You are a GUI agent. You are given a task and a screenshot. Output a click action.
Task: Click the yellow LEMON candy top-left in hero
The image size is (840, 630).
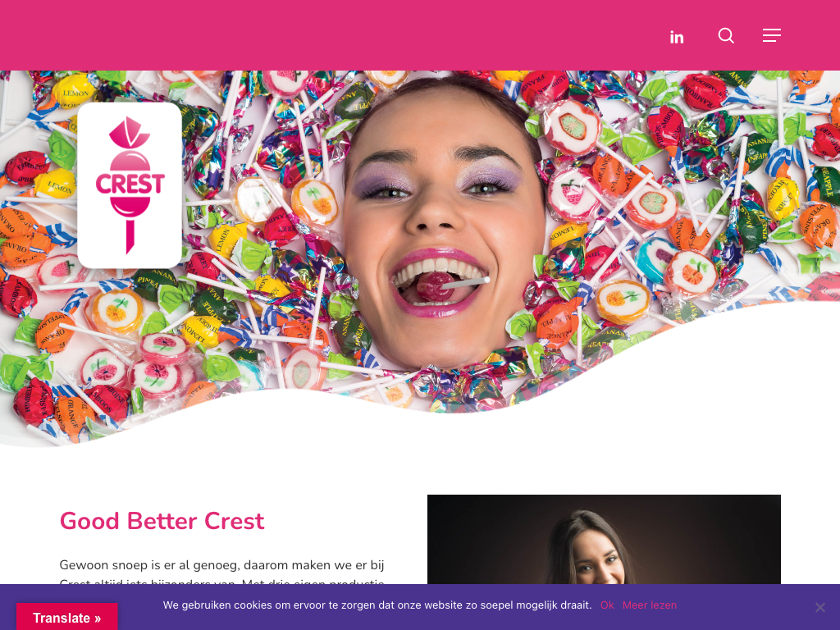(x=73, y=90)
